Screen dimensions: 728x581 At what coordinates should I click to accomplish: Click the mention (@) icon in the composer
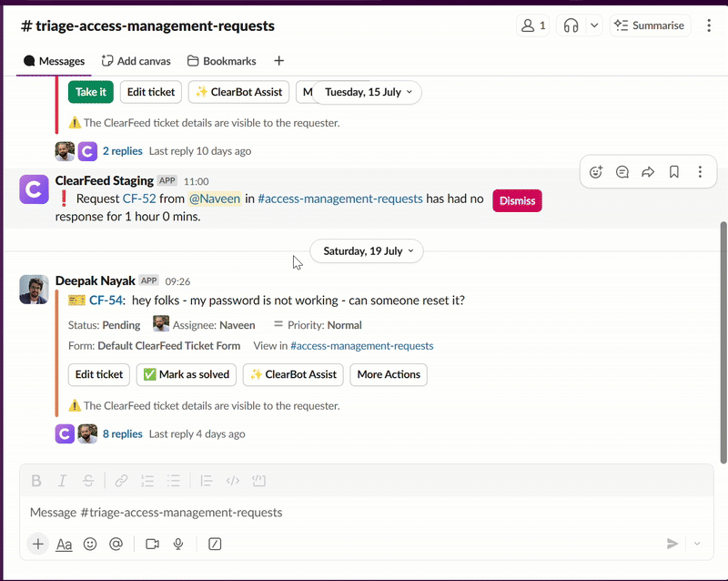[116, 544]
